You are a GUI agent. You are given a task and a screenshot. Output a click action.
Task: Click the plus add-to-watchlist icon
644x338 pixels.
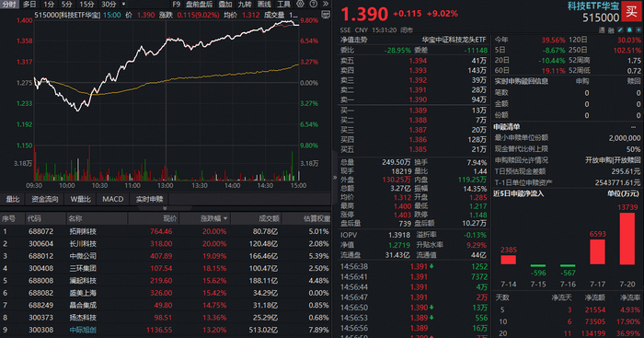click(x=638, y=30)
